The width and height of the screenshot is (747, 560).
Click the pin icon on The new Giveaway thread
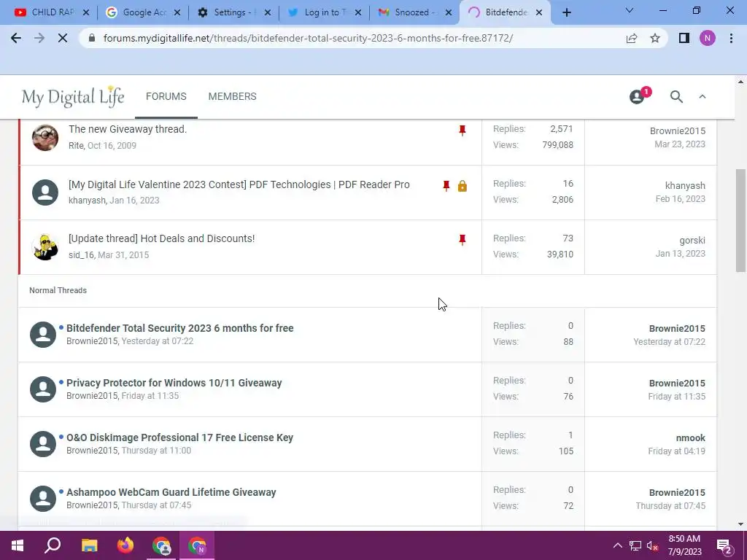(x=462, y=131)
